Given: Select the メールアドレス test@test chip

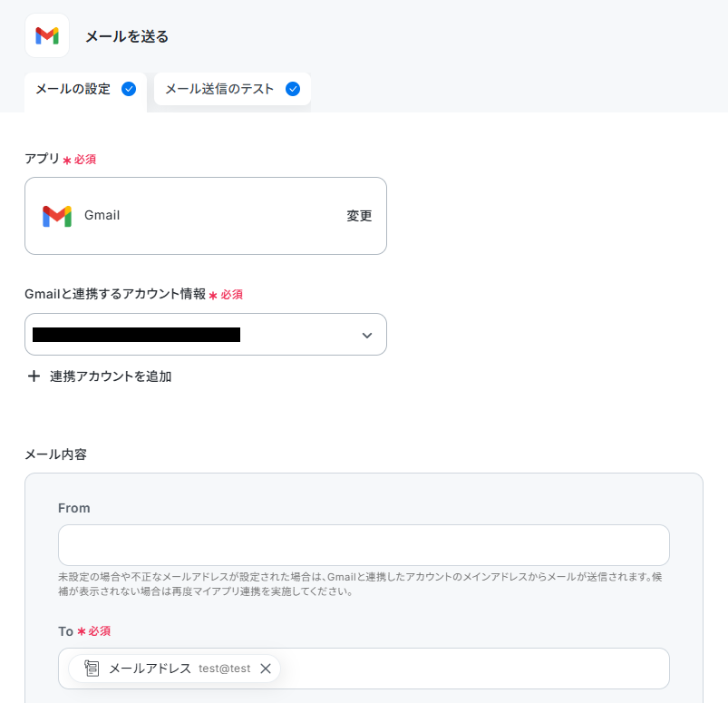Looking at the screenshot, I should point(174,669).
